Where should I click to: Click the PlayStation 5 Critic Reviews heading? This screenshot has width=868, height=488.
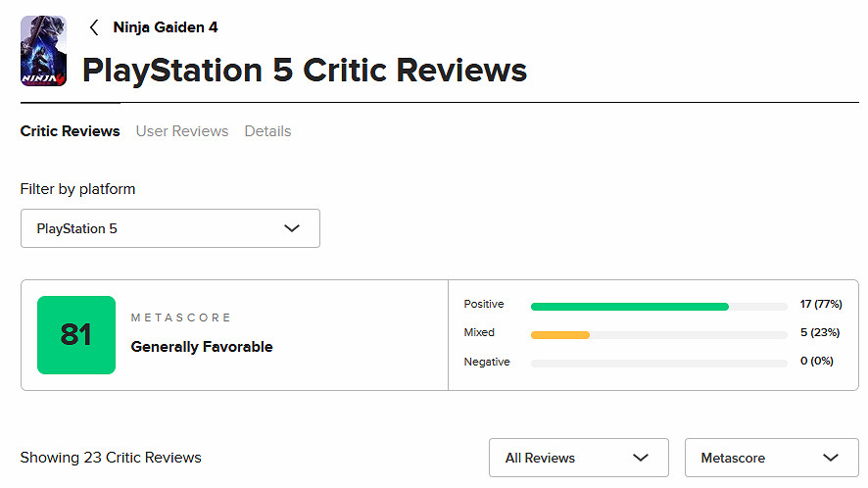305,71
